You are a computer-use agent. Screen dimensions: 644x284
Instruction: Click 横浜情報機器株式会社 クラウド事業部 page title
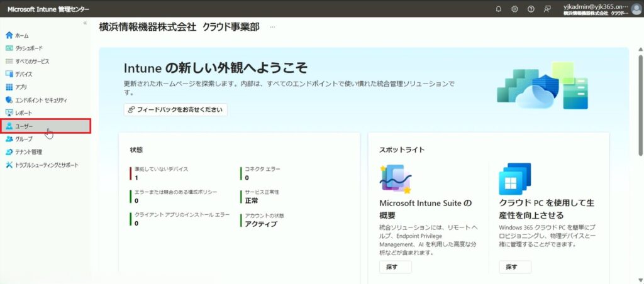179,27
